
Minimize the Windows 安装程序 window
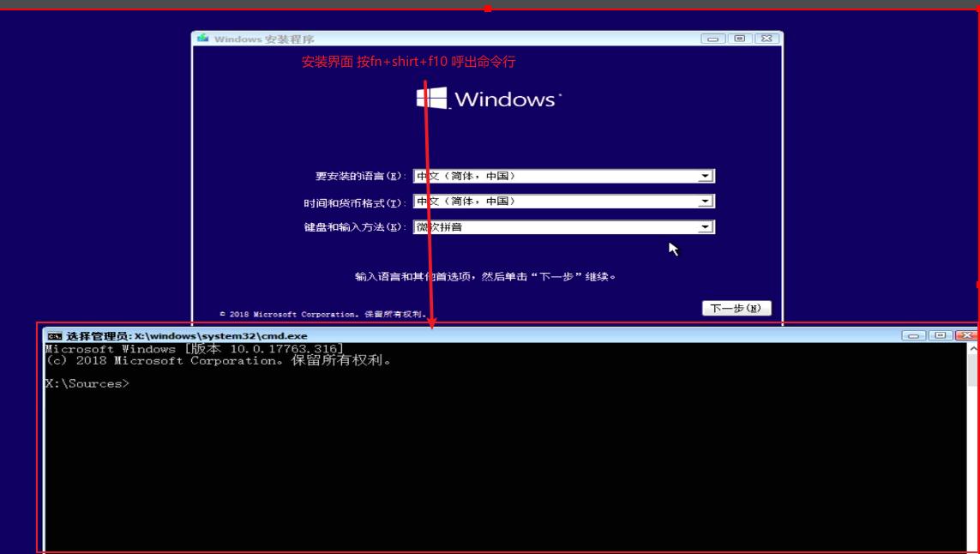(712, 38)
